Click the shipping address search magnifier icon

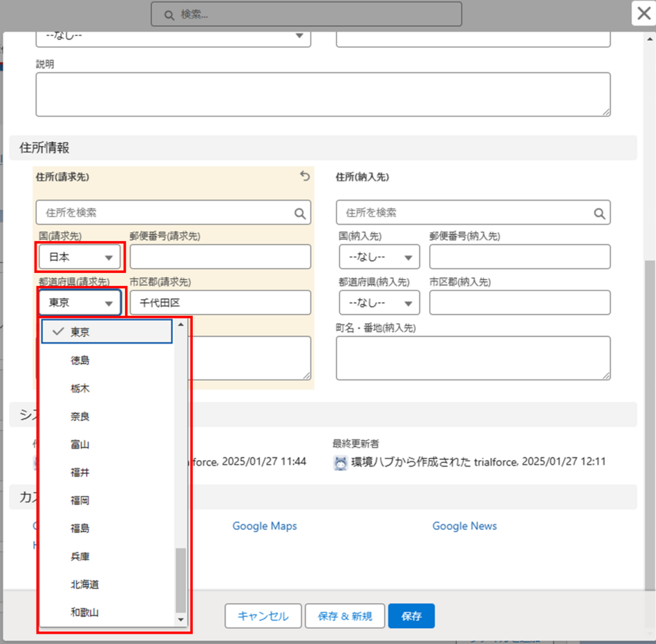(599, 213)
